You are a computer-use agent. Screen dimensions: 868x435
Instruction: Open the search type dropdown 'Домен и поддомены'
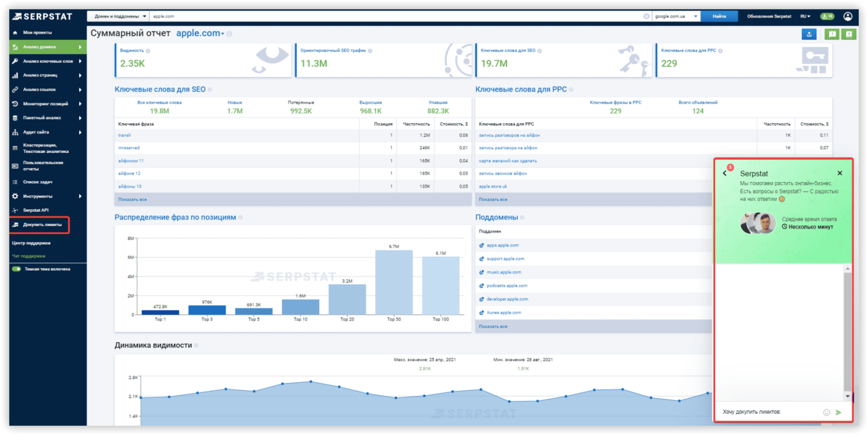point(120,17)
